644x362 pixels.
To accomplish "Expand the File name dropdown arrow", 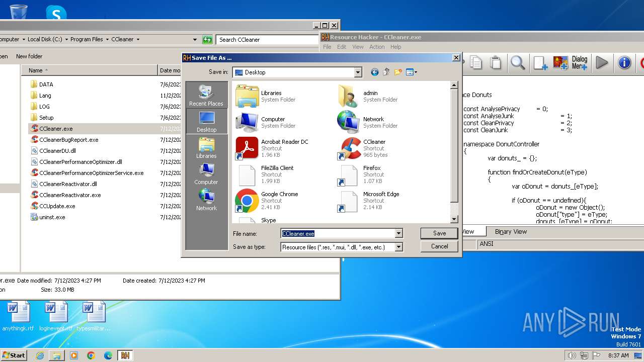I will click(x=398, y=233).
